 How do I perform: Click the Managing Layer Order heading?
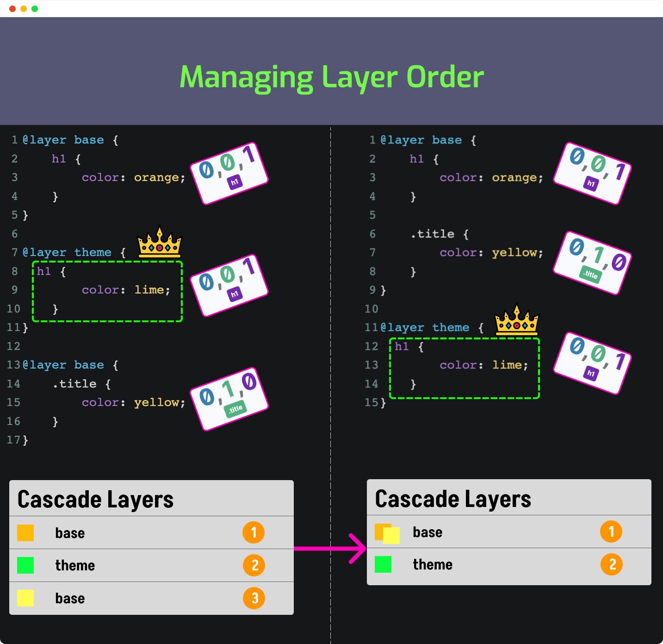(332, 77)
